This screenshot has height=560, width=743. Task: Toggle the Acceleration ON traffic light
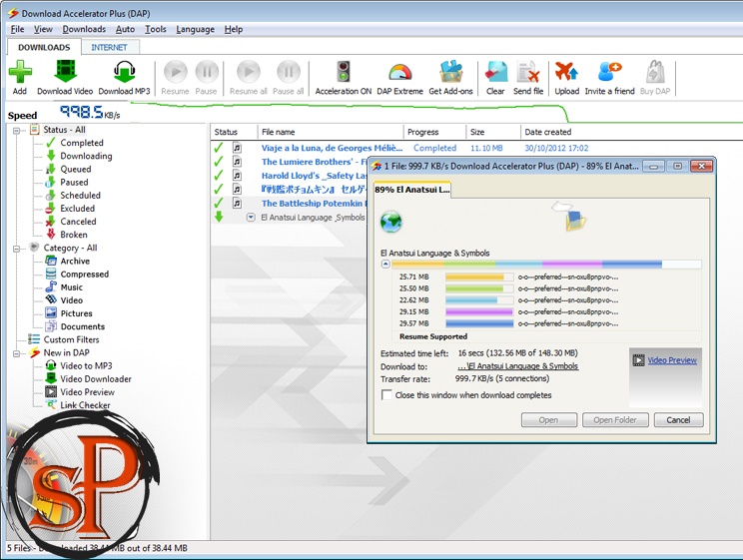click(x=343, y=73)
